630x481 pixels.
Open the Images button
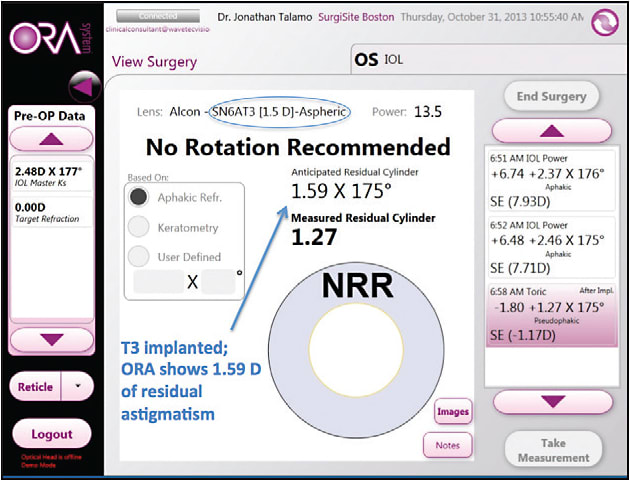(453, 411)
